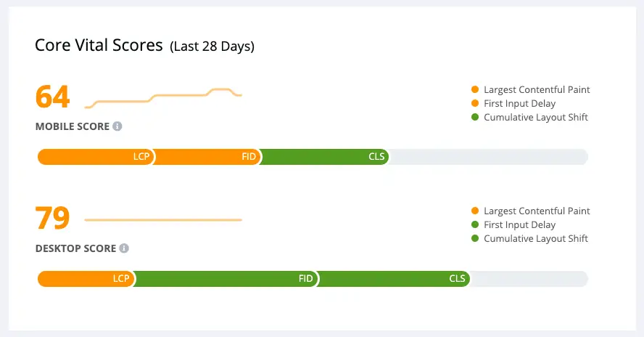The width and height of the screenshot is (644, 337).
Task: Click the Desktop Score info icon
Action: tap(124, 248)
